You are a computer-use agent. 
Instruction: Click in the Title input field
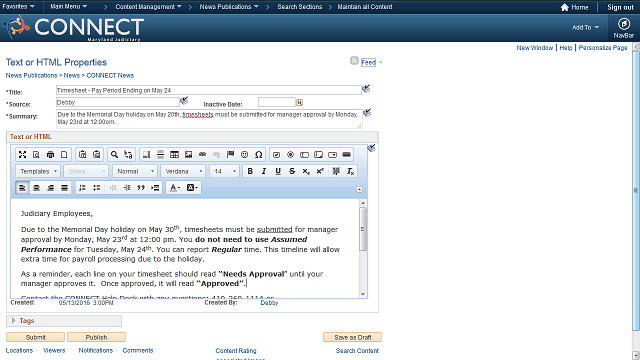point(209,90)
